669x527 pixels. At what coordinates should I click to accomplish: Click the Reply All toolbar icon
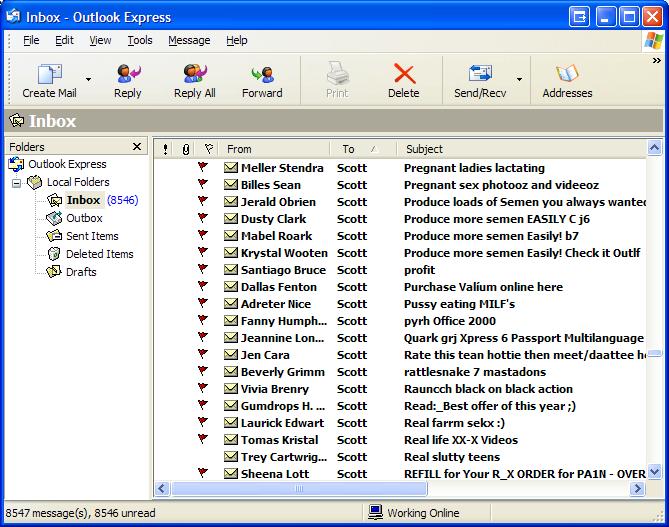195,73
